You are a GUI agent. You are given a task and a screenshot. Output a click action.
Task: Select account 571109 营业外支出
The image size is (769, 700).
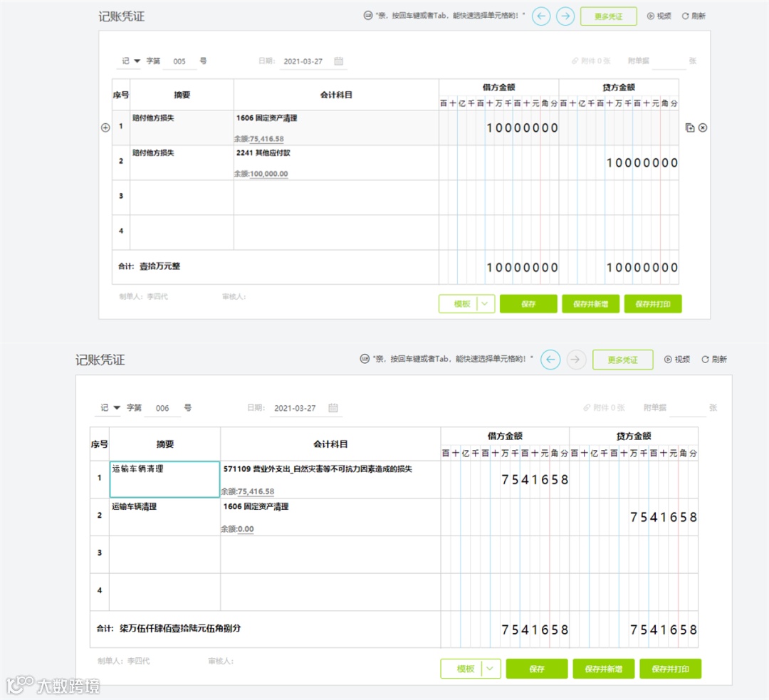pyautogui.click(x=318, y=469)
